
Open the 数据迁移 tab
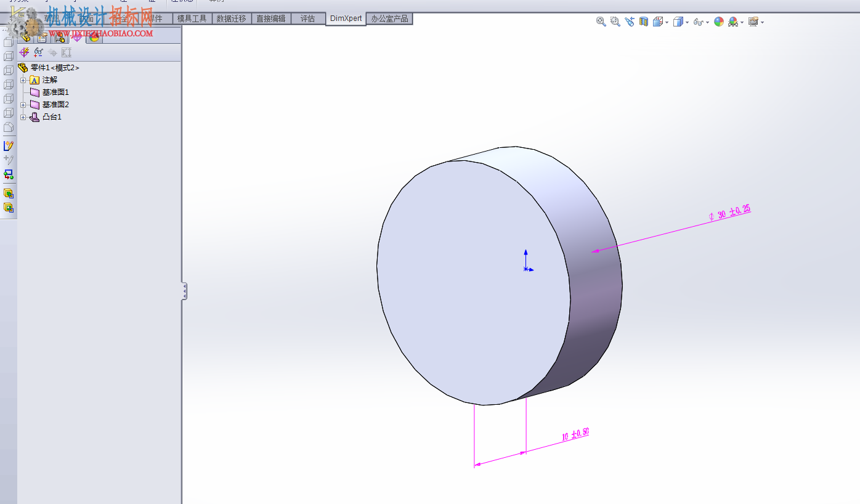point(232,18)
